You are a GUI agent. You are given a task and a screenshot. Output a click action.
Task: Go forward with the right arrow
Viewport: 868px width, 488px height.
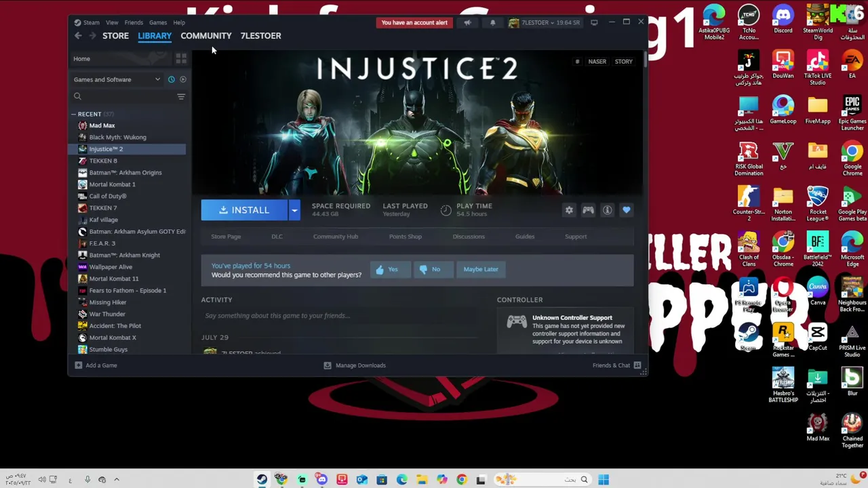pos(92,36)
